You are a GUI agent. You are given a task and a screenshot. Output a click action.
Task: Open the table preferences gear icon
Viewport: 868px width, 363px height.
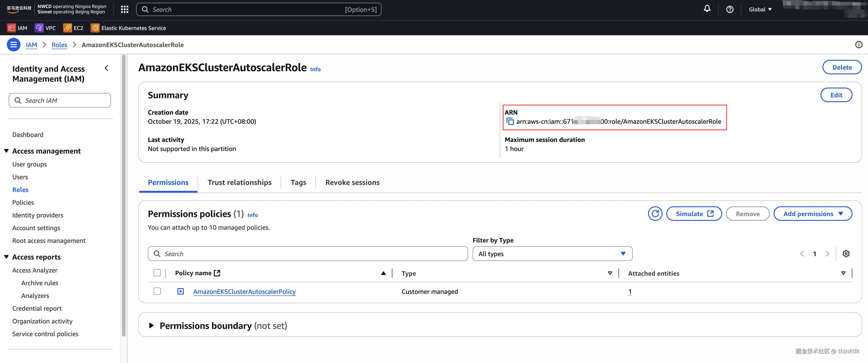coord(846,253)
